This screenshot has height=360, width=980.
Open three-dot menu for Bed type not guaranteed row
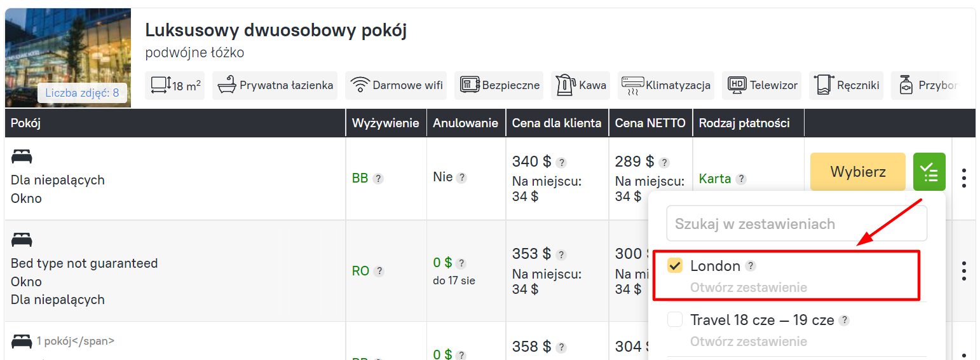(x=964, y=271)
